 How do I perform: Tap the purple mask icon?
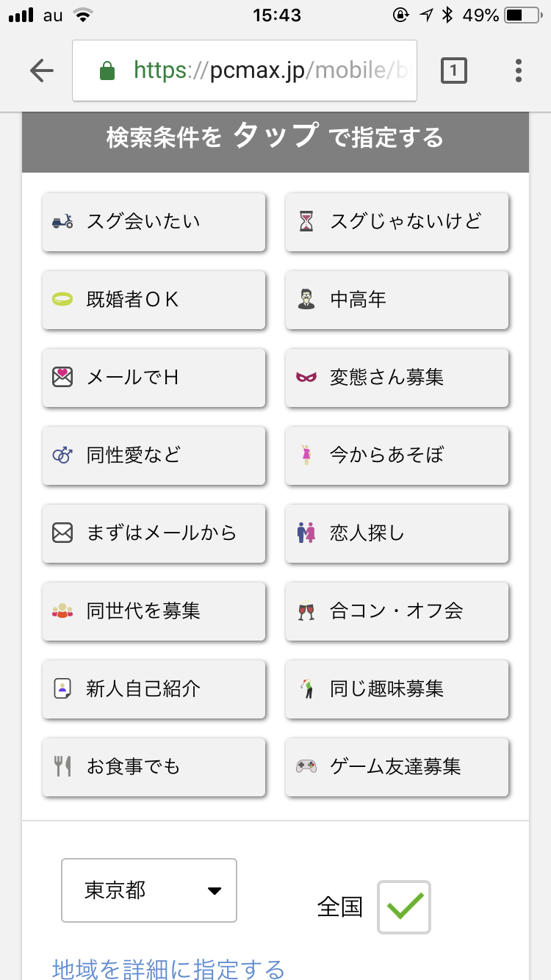tap(306, 377)
